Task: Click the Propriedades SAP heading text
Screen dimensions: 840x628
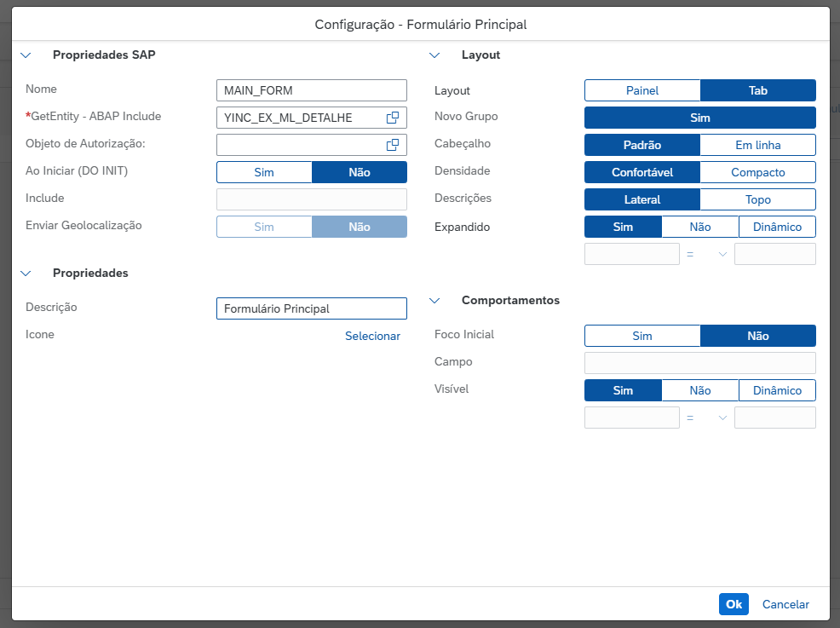Action: click(x=104, y=55)
